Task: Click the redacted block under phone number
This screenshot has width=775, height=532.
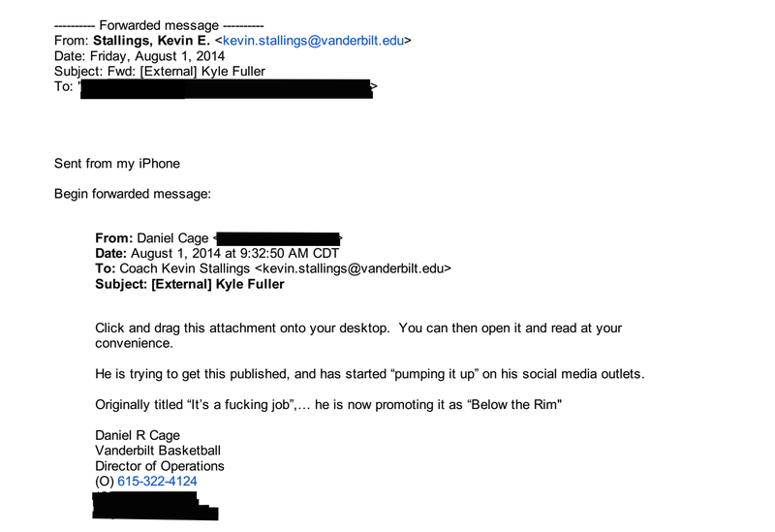Action: (155, 505)
